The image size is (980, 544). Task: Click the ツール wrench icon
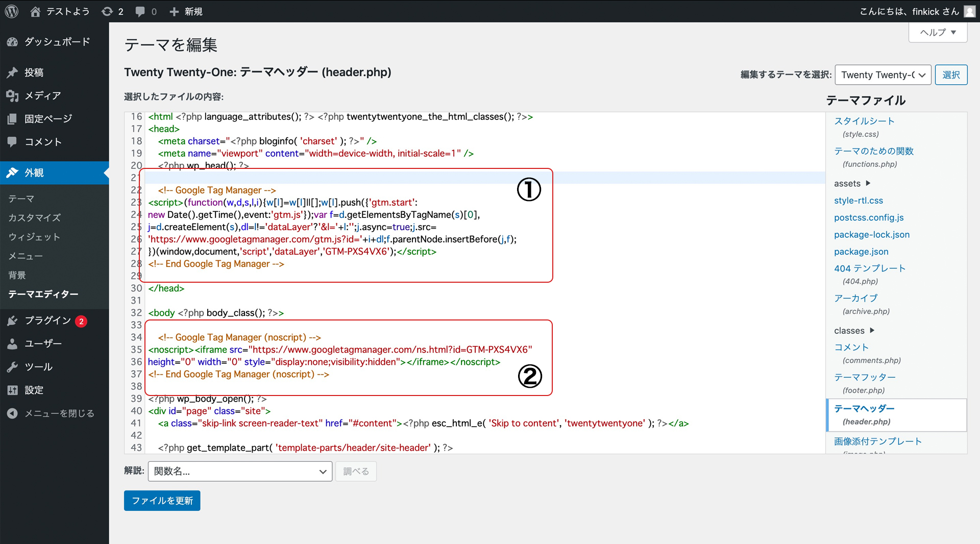pyautogui.click(x=13, y=367)
